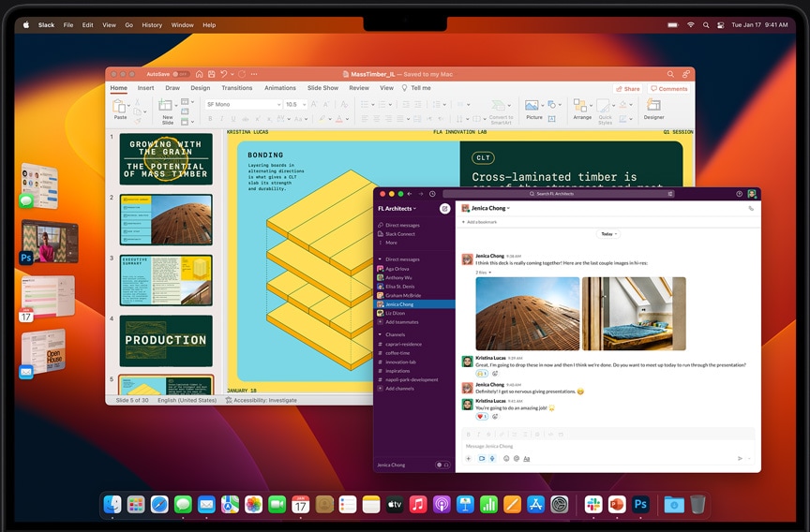Open Slack history clock icon

(x=432, y=194)
